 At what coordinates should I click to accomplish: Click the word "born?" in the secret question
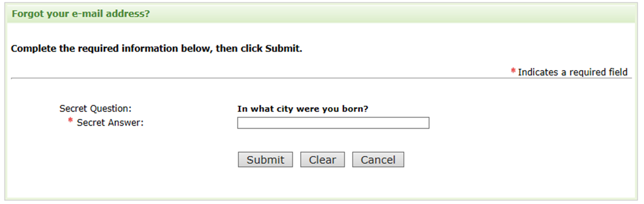click(356, 109)
